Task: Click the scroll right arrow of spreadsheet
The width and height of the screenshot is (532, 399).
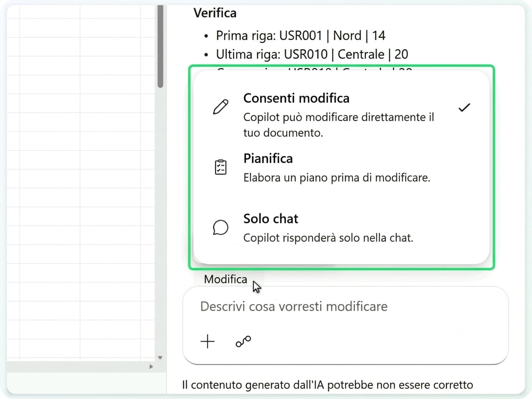Action: [151, 367]
